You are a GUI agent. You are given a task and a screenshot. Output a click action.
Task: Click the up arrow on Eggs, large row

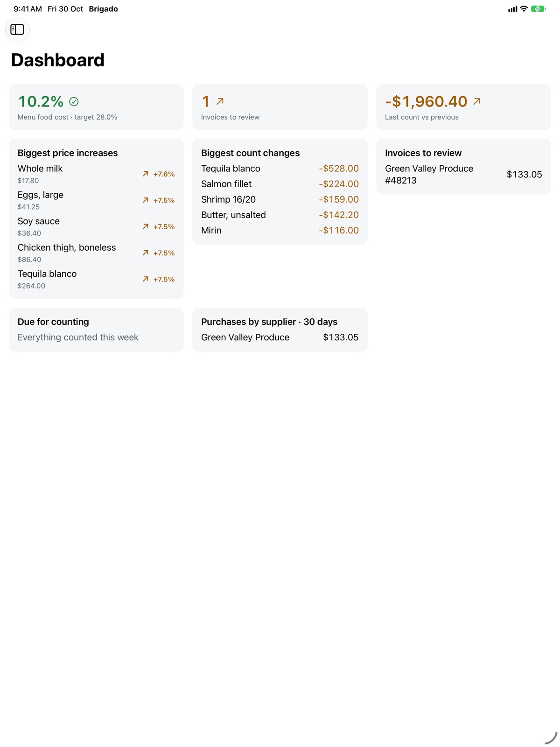click(146, 200)
